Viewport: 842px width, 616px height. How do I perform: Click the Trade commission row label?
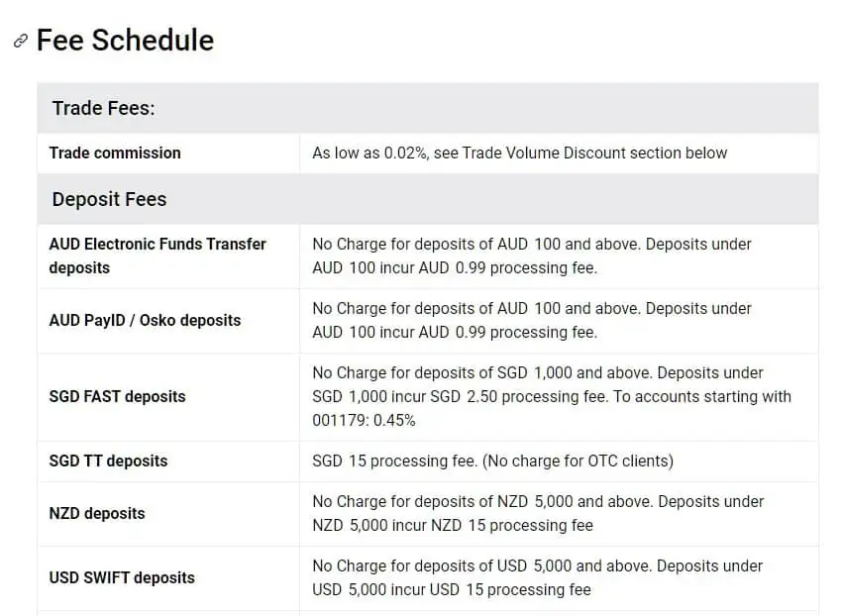point(115,154)
